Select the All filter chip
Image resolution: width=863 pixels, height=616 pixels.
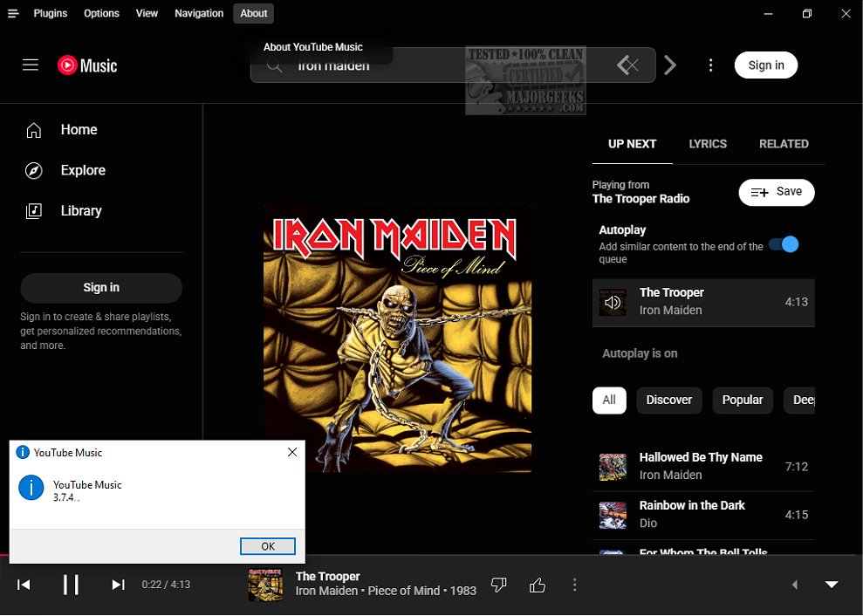coord(609,400)
